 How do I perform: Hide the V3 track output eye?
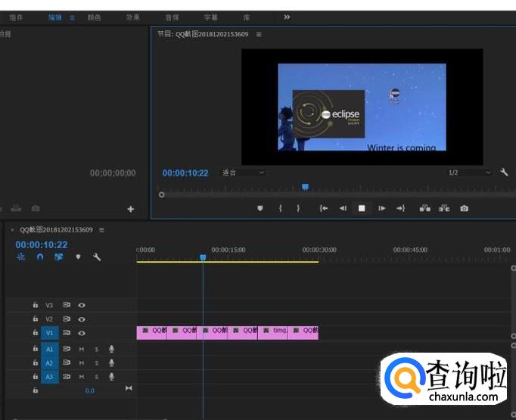82,306
